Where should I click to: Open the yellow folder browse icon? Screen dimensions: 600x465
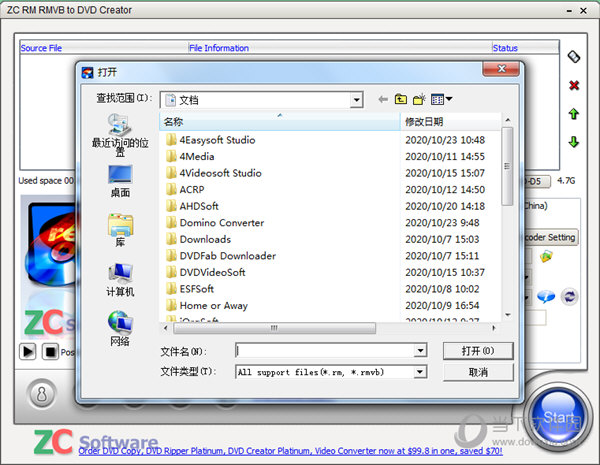click(x=546, y=255)
